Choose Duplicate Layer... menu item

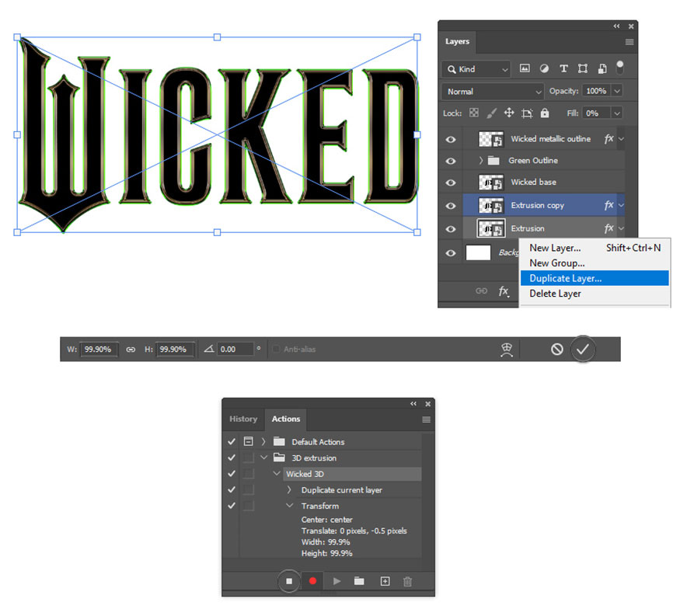pyautogui.click(x=595, y=278)
